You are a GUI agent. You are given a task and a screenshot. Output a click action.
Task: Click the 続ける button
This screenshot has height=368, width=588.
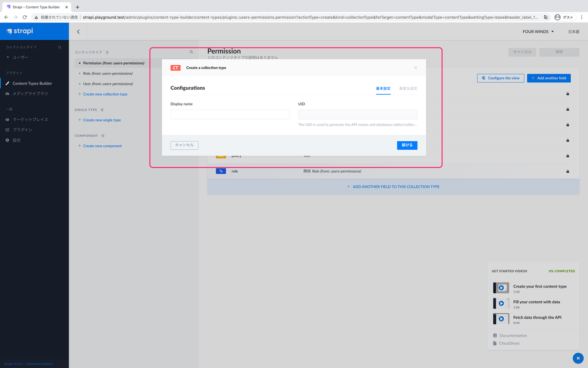pyautogui.click(x=407, y=145)
